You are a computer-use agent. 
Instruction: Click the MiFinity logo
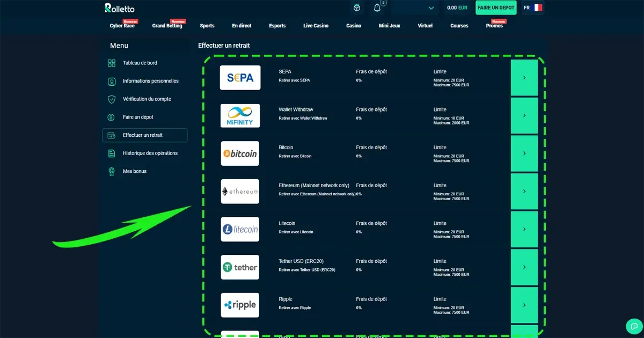pyautogui.click(x=240, y=115)
